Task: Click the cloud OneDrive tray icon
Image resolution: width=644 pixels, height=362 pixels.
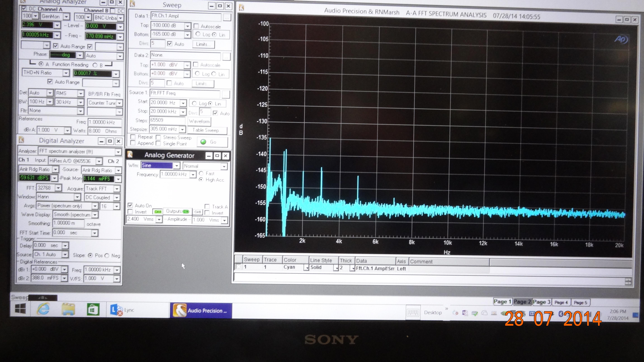Action: click(x=485, y=313)
